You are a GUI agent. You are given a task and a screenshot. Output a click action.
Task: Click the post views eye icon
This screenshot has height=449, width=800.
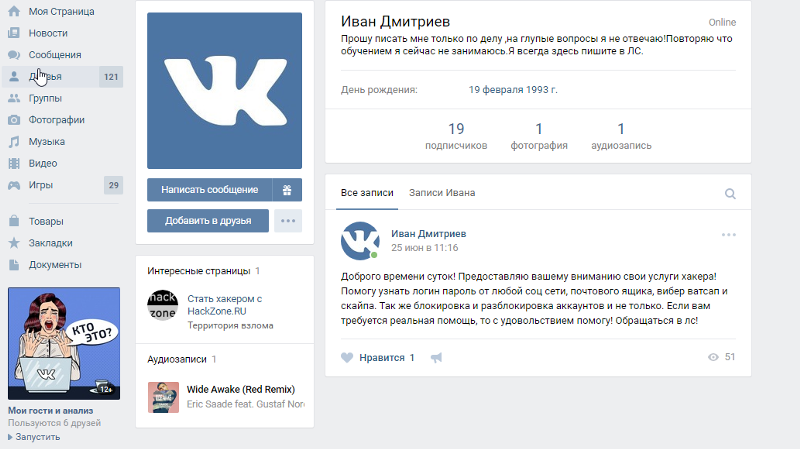click(x=713, y=357)
